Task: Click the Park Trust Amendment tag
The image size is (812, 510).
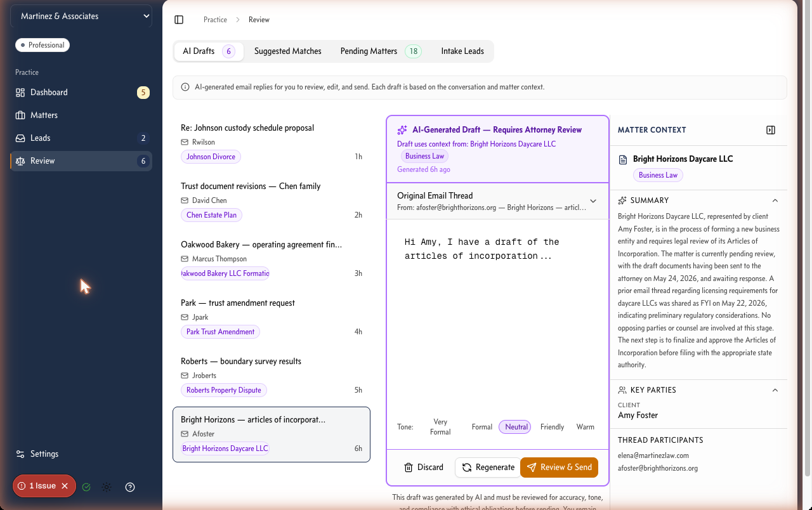Action: (220, 332)
